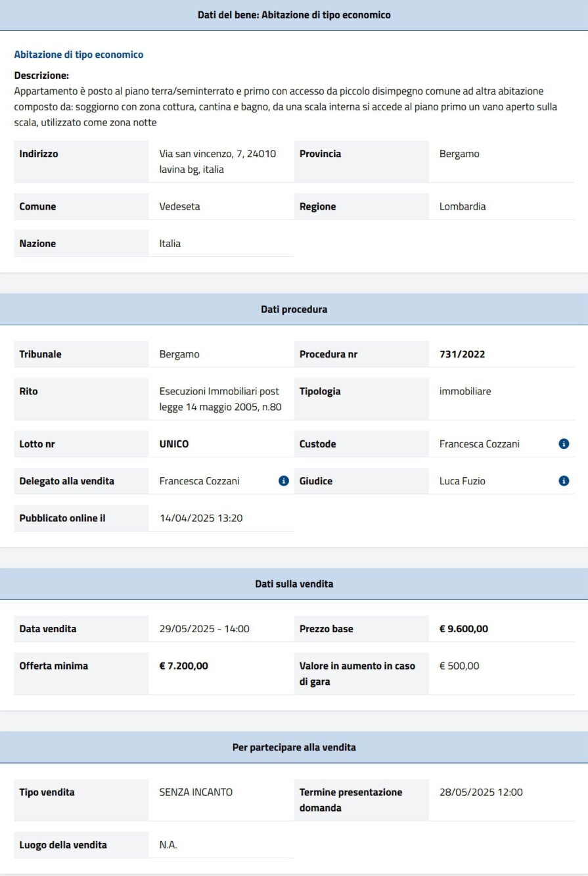Click Regione value 'Lombardia'
Viewport: 588px width, 876px height.
[x=463, y=206]
